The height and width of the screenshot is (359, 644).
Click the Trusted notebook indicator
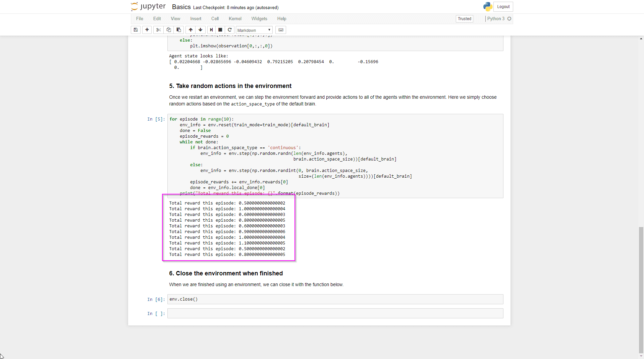465,19
